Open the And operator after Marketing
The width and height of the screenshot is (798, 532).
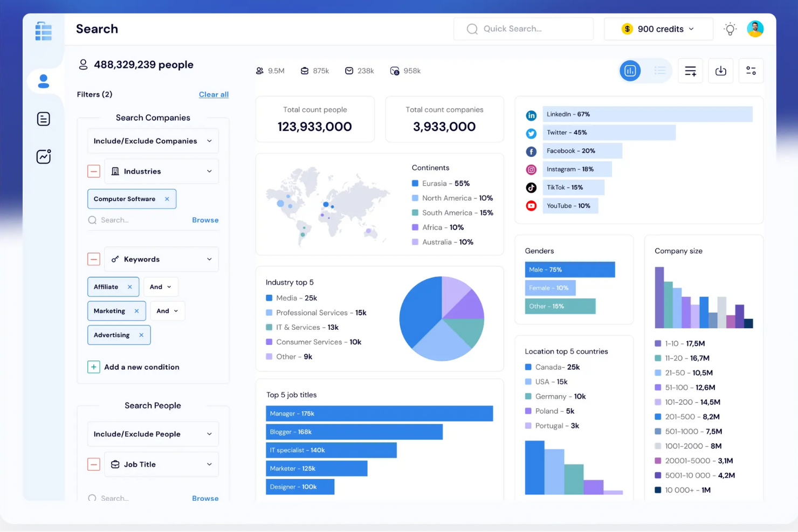[x=167, y=311]
